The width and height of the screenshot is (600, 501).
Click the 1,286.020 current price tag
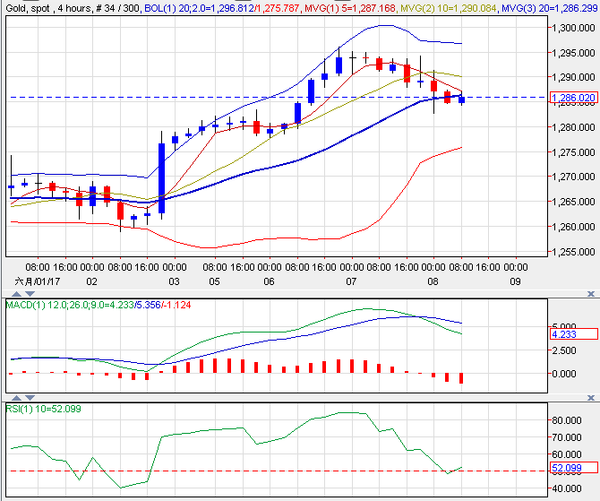point(572,98)
